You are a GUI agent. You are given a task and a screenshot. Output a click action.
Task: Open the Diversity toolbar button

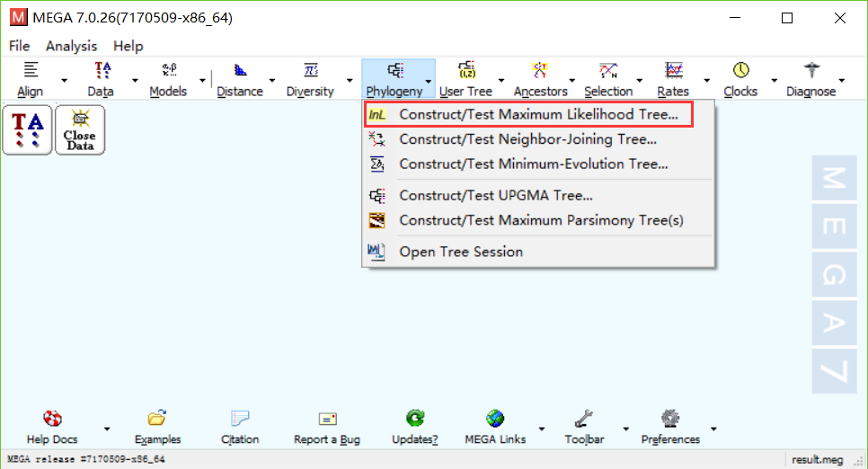pos(310,79)
